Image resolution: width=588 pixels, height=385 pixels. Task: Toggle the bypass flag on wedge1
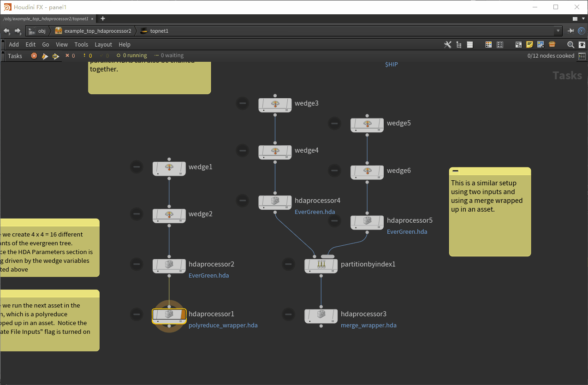pyautogui.click(x=137, y=167)
